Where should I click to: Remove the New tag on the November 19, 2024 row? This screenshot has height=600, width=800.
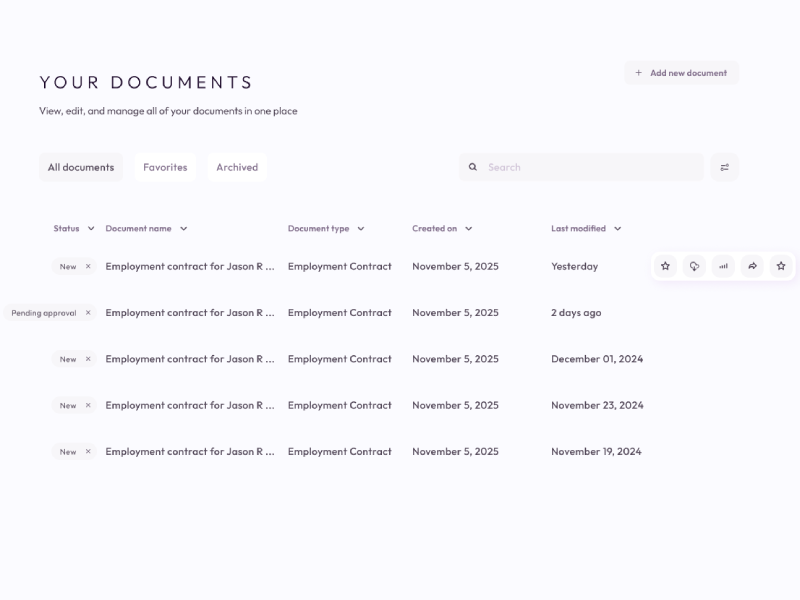click(x=88, y=452)
